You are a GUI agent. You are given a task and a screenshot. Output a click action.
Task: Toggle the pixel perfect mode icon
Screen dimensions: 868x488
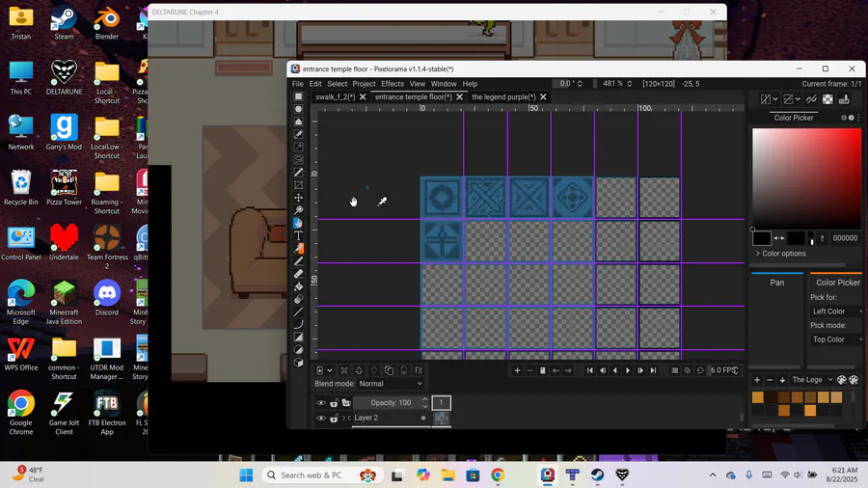click(x=811, y=99)
